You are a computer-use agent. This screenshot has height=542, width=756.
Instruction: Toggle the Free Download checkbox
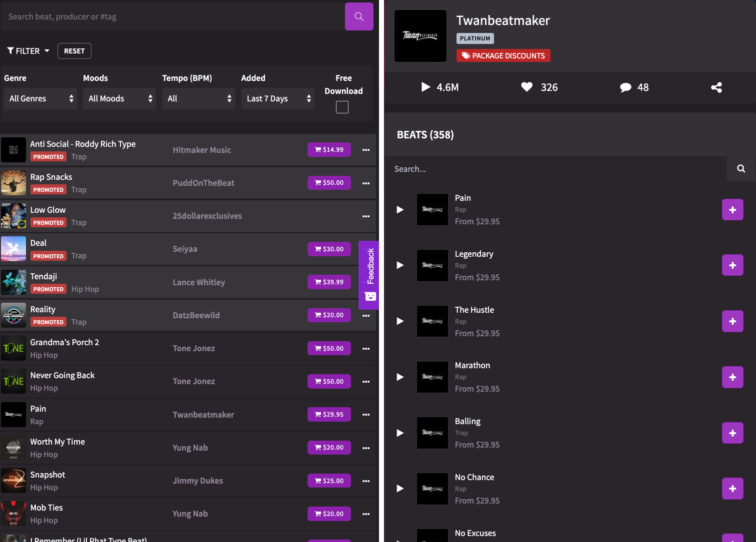coord(342,107)
